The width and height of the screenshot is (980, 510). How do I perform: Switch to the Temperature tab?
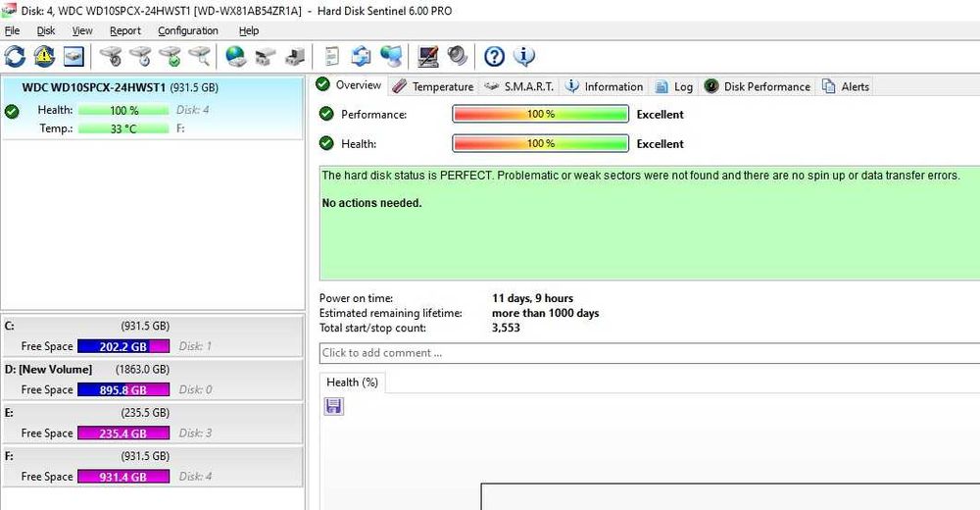pyautogui.click(x=433, y=87)
